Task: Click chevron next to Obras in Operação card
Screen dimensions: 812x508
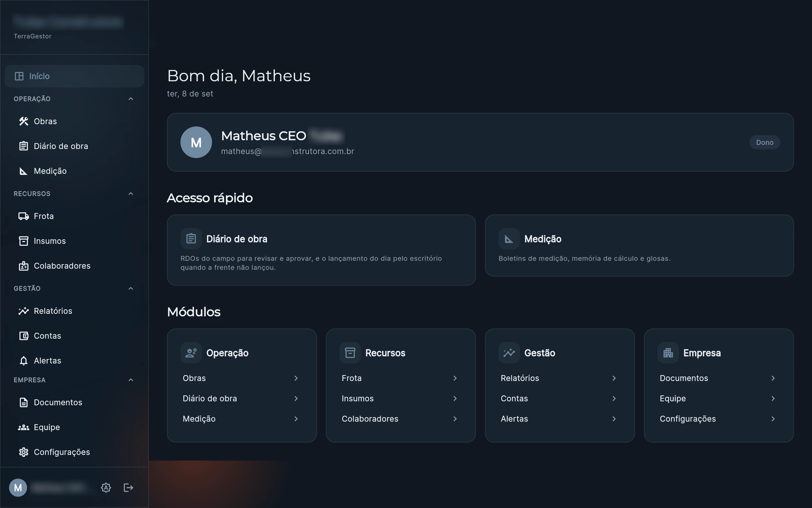Action: pos(296,378)
